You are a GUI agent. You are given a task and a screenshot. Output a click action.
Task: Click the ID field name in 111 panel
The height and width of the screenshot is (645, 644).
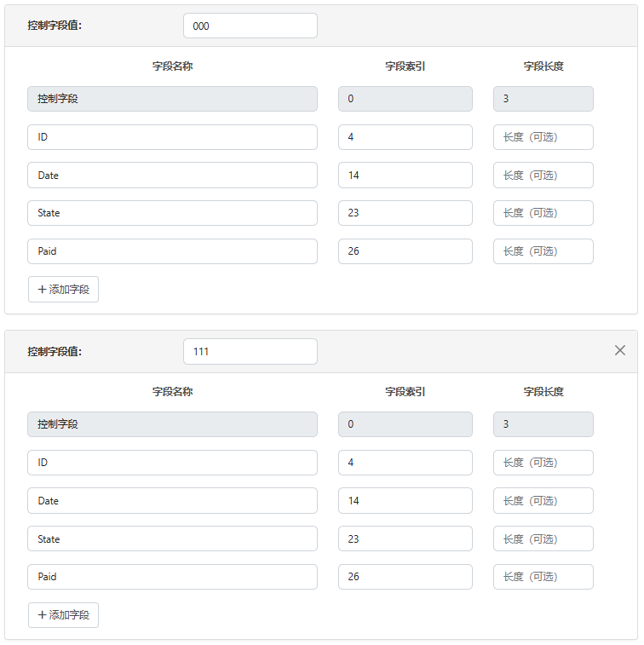172,463
